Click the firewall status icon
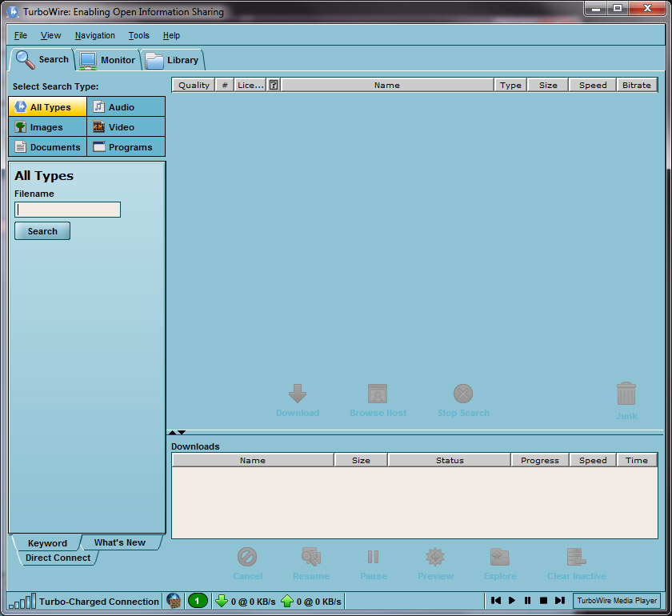Image resolution: width=672 pixels, height=616 pixels. point(174,601)
